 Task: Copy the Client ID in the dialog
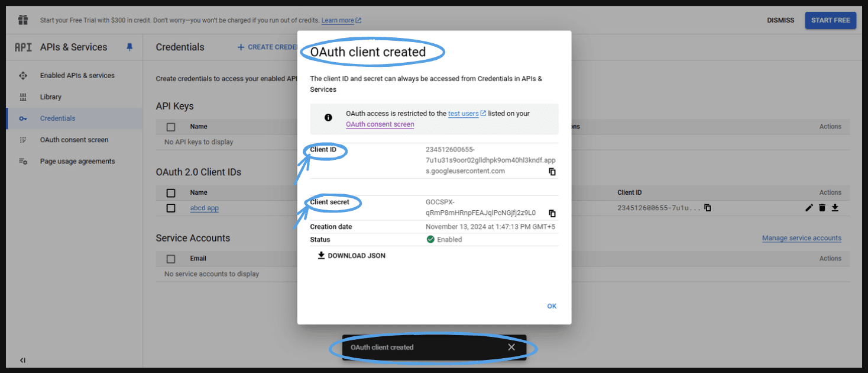[552, 172]
